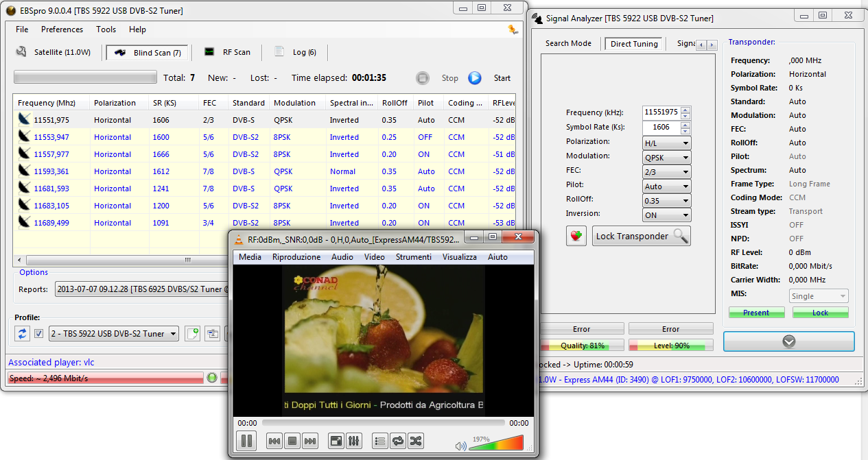This screenshot has width=868, height=460.
Task: Open the Reports dropdown in Options
Action: [x=141, y=289]
